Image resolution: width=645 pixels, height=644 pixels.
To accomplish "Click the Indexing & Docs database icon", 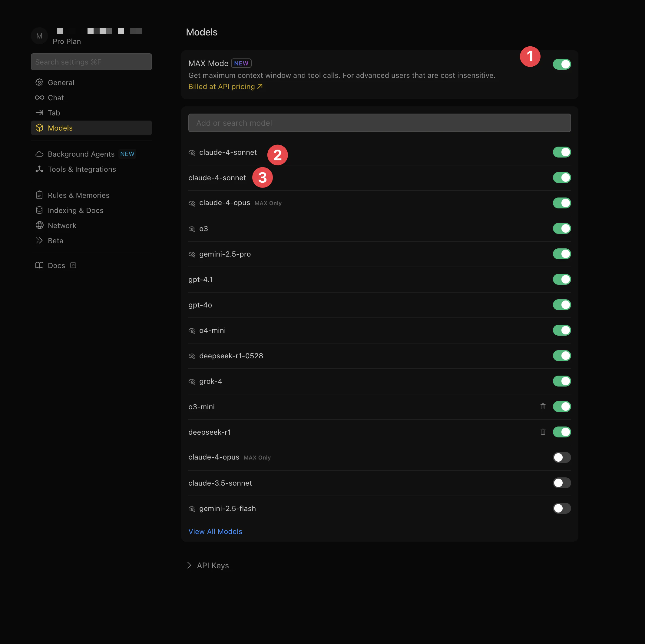I will pyautogui.click(x=39, y=210).
